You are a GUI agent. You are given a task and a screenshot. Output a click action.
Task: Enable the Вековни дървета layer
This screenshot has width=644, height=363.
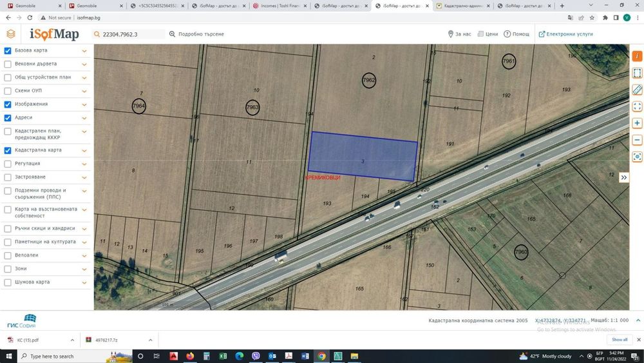8,64
